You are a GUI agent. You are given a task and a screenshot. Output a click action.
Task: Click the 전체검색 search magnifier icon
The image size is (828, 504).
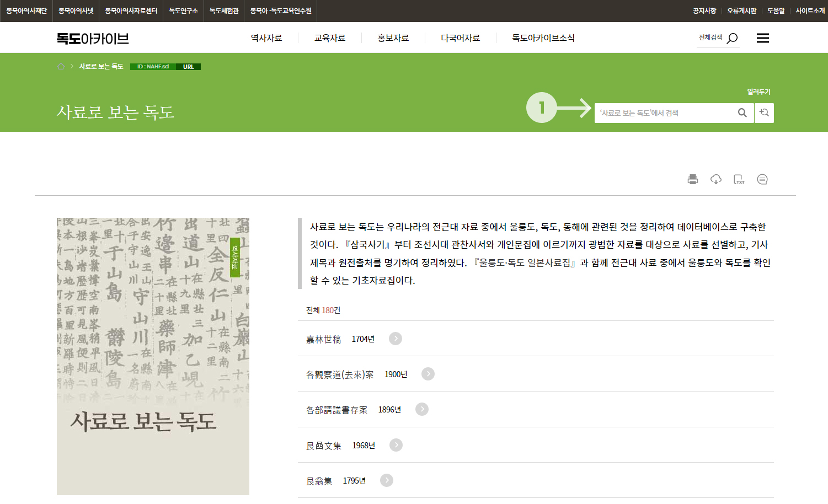coord(733,37)
